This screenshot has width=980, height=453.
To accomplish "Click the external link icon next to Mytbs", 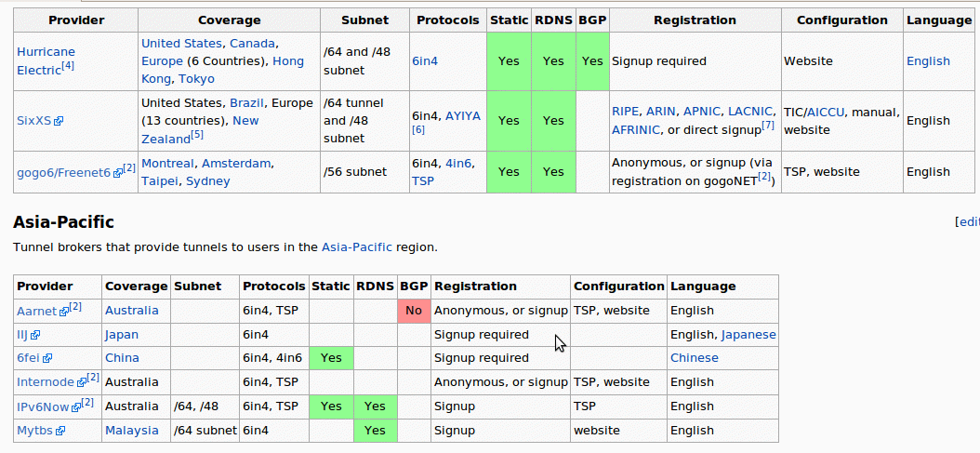I will (60, 431).
